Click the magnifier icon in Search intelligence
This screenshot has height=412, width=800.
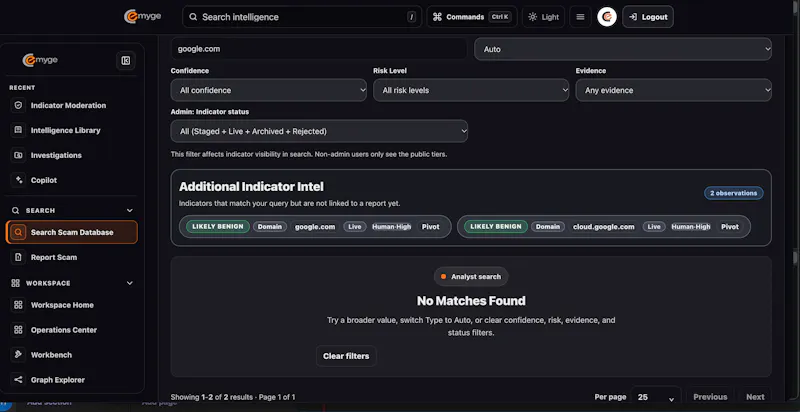click(193, 17)
